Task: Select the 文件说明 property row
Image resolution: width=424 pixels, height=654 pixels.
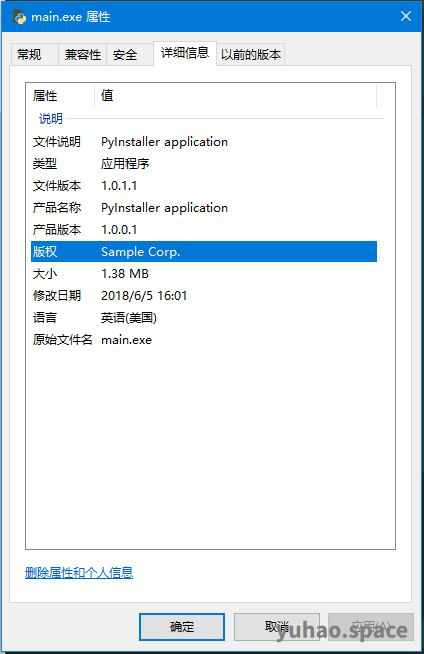Action: (204, 142)
